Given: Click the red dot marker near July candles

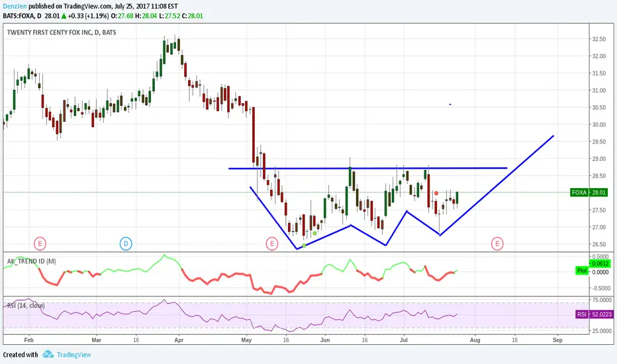Looking at the screenshot, I should (x=436, y=193).
